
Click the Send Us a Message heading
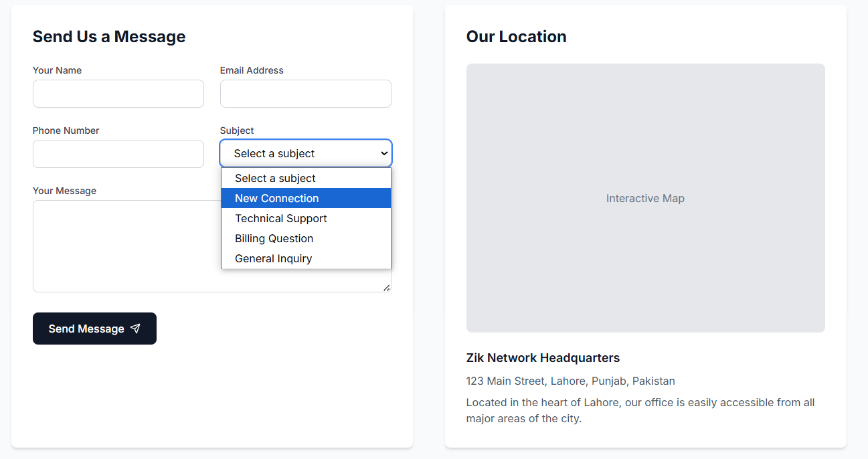point(108,37)
